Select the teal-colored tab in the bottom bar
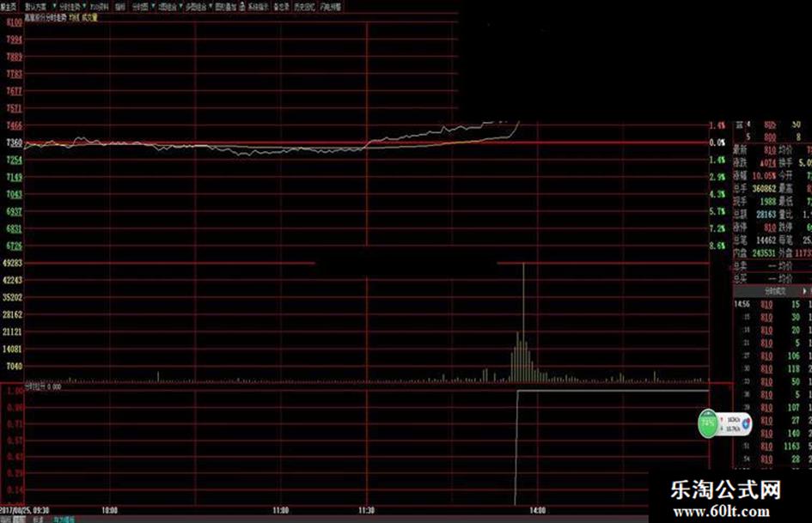The width and height of the screenshot is (812, 523). pyautogui.click(x=64, y=519)
